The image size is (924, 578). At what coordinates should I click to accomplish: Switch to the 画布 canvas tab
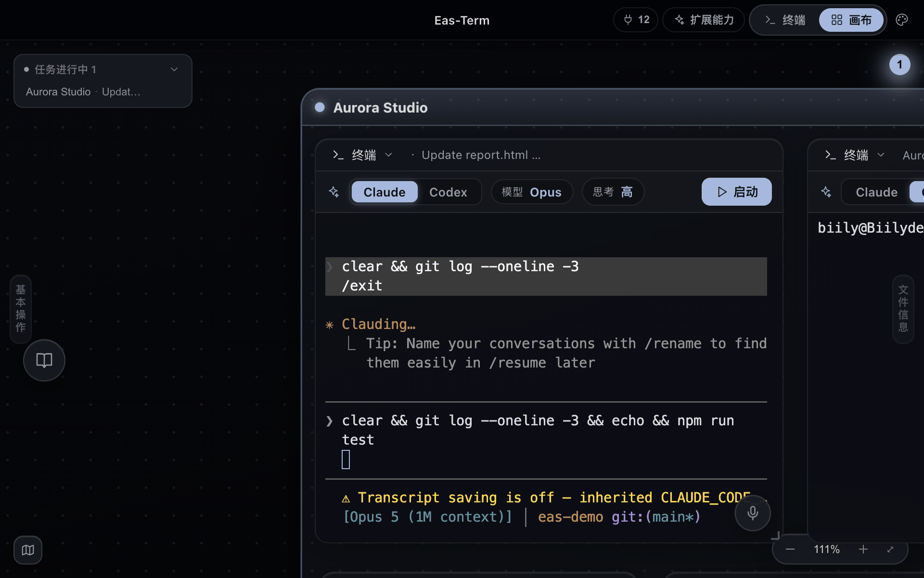851,20
